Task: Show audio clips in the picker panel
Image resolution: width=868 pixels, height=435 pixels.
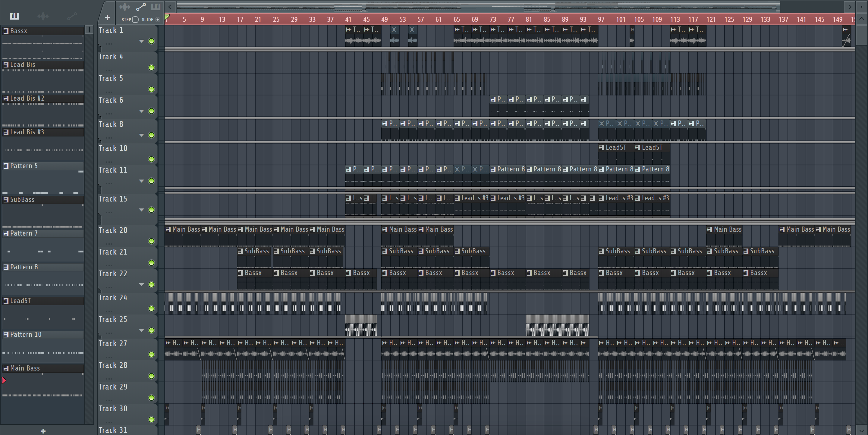Action: click(x=43, y=16)
